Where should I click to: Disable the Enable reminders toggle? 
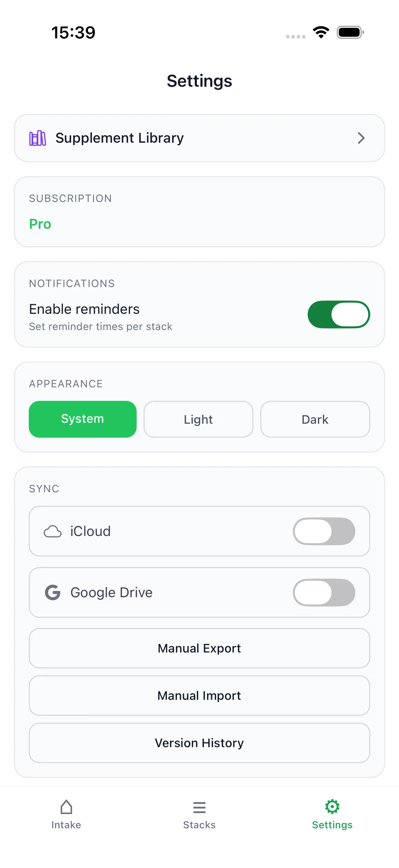coord(338,314)
